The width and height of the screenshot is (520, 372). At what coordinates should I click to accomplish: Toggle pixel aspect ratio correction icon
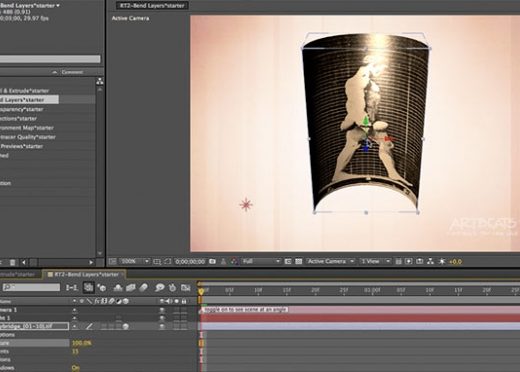tap(398, 262)
